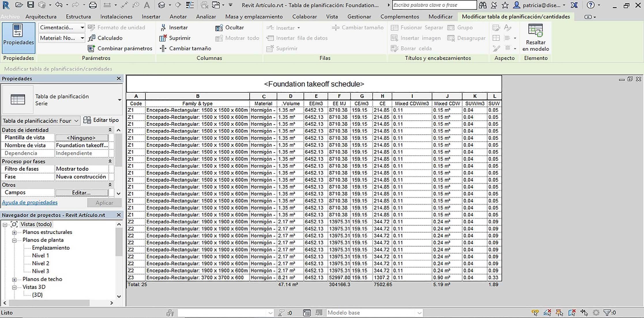Open the Help question mark icon
644x318 pixels.
591,5
